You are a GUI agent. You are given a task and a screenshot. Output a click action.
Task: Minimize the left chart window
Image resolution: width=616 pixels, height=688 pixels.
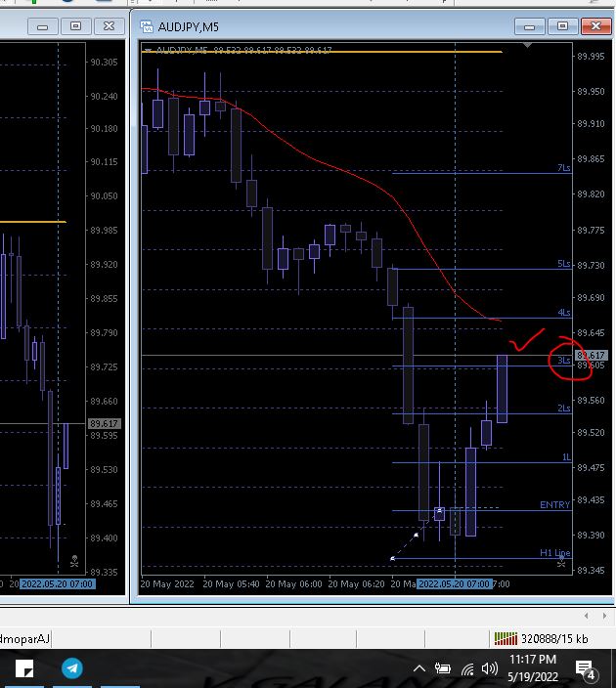pos(43,26)
